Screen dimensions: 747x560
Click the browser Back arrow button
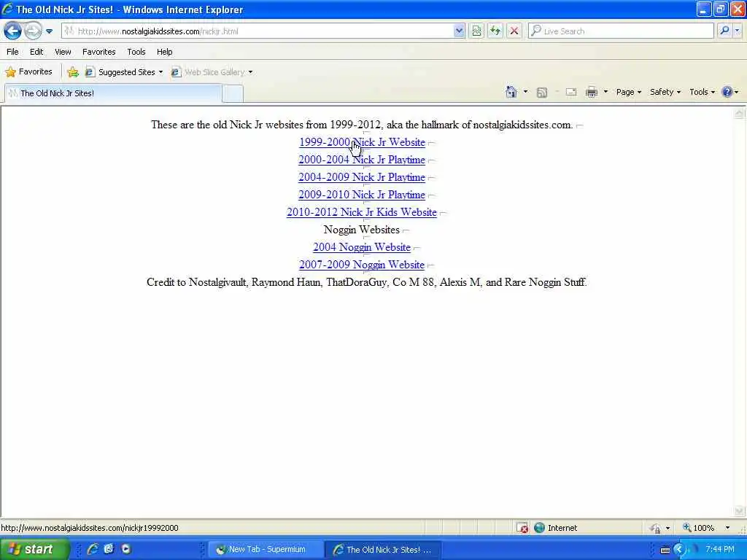point(13,31)
